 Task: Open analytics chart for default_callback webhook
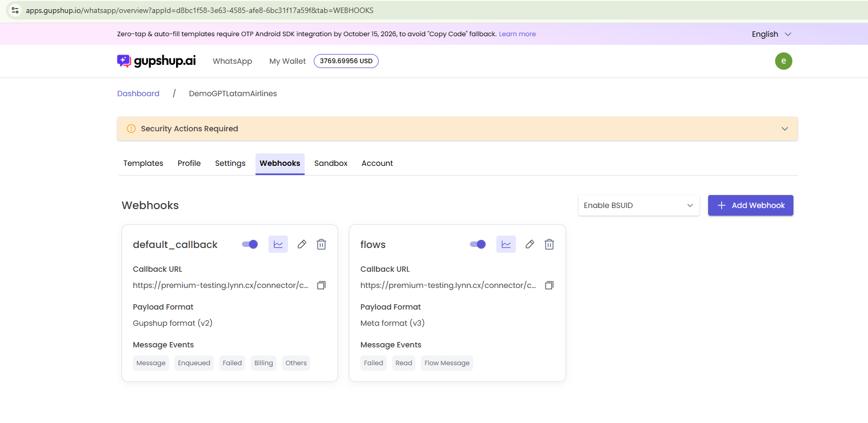(x=278, y=244)
